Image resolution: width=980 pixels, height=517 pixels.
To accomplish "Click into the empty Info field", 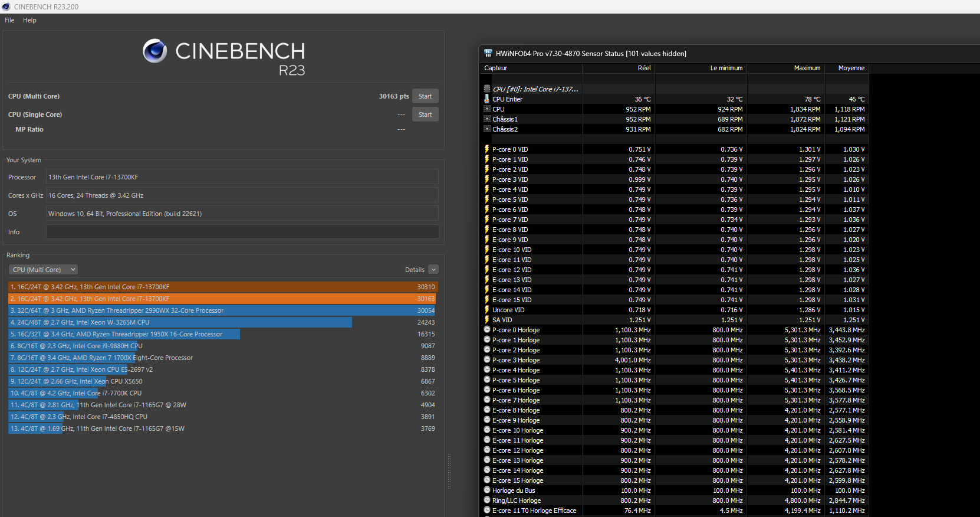I will tap(242, 232).
